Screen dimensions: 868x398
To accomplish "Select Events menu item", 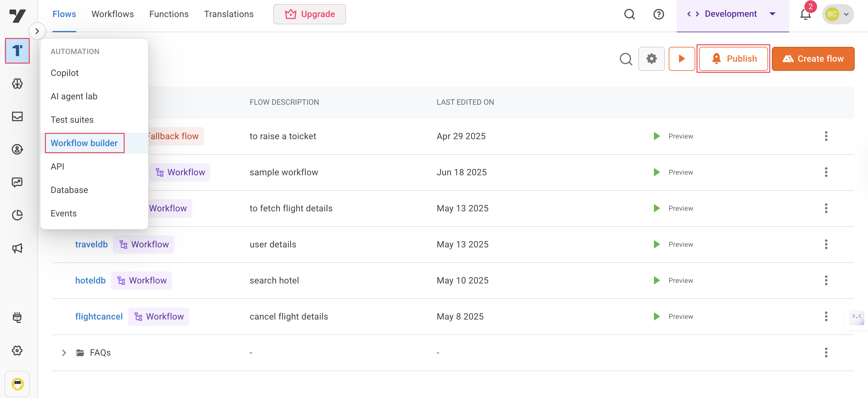I will [94, 213].
